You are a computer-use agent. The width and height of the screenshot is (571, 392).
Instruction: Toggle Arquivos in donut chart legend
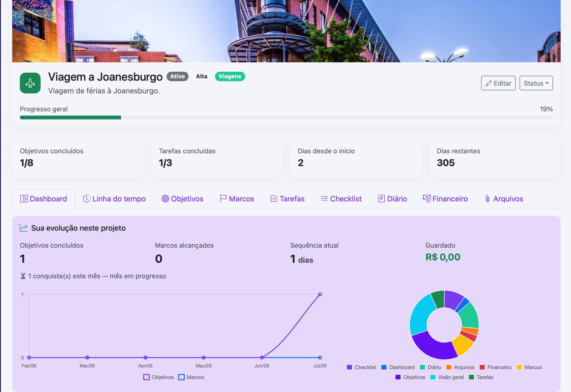460,367
